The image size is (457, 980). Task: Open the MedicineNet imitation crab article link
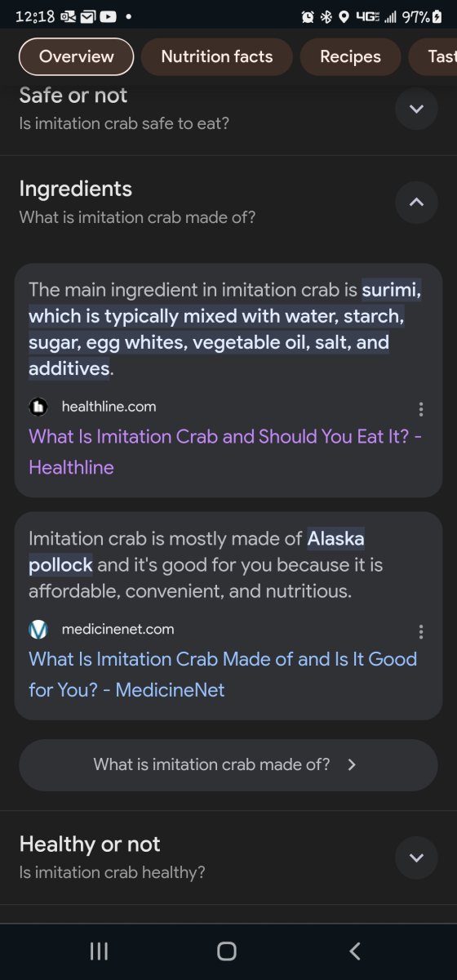(x=223, y=675)
